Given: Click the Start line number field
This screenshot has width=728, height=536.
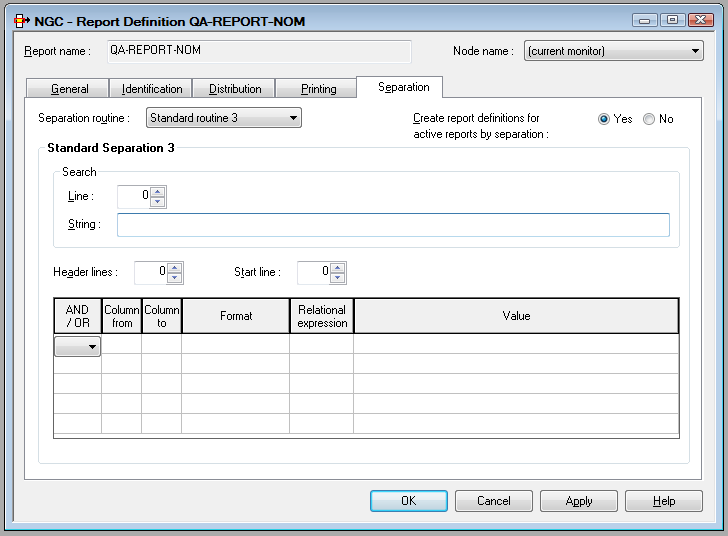Looking at the screenshot, I should (x=314, y=273).
